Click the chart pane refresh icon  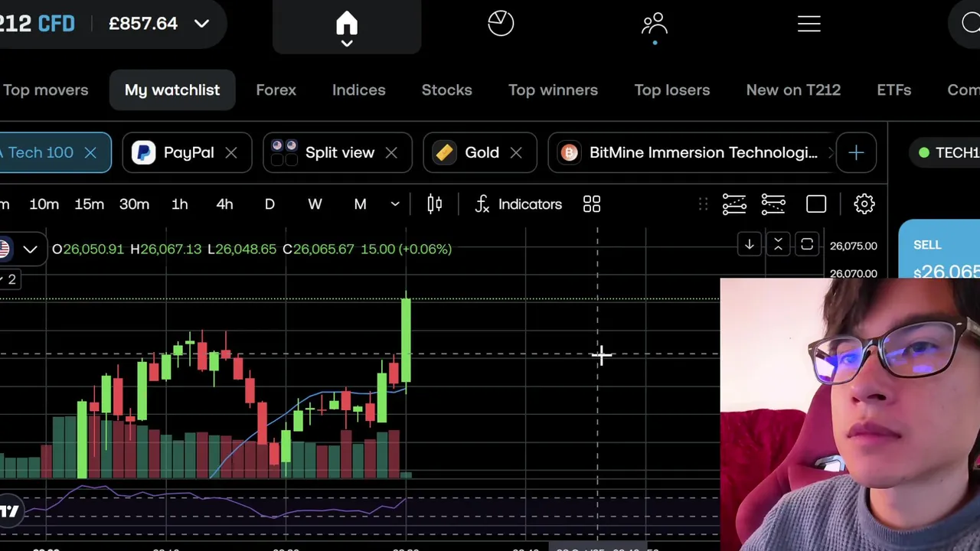807,245
